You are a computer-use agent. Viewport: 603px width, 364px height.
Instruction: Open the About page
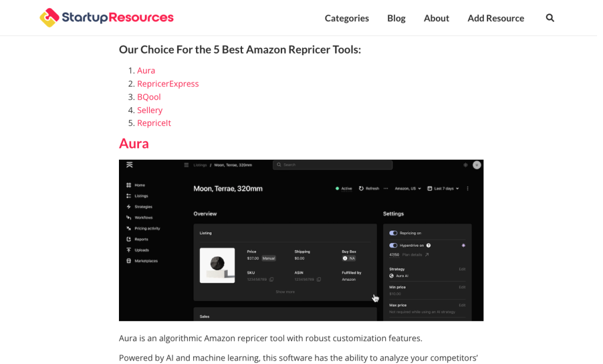[x=436, y=18]
